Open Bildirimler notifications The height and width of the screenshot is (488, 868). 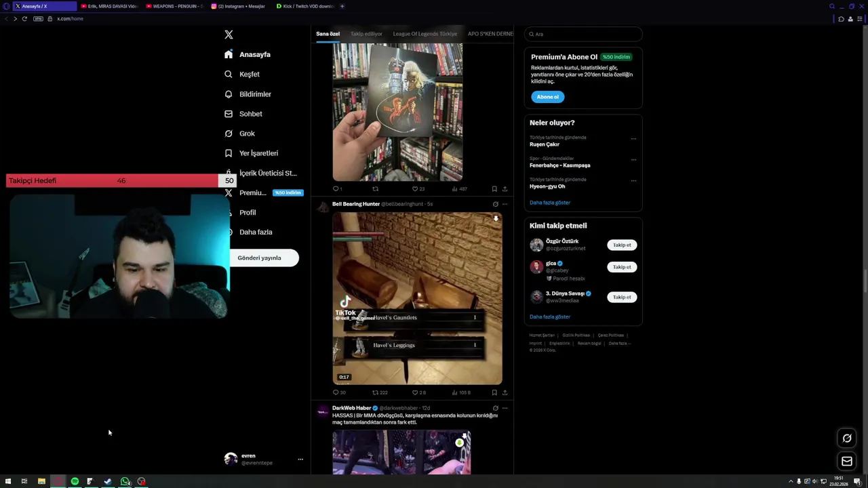pos(248,94)
